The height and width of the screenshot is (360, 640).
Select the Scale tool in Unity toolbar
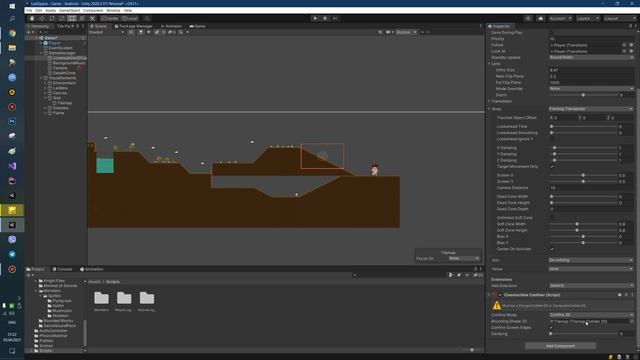click(x=62, y=18)
